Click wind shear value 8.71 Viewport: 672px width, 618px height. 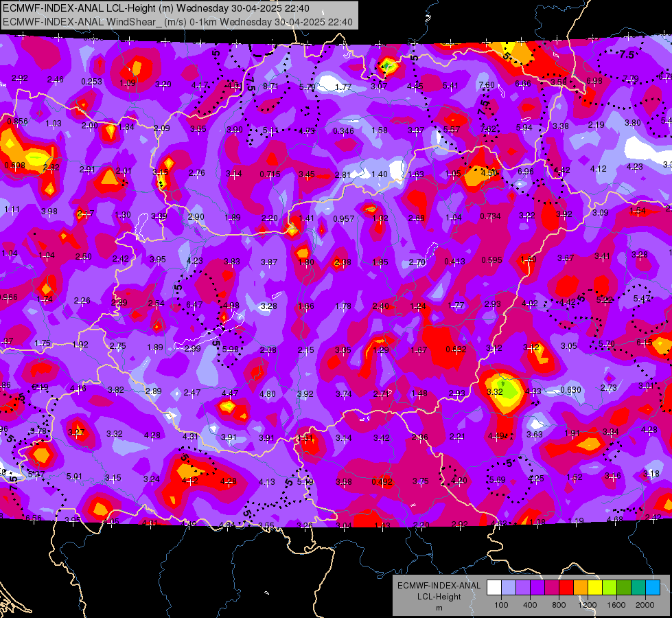[x=270, y=87]
